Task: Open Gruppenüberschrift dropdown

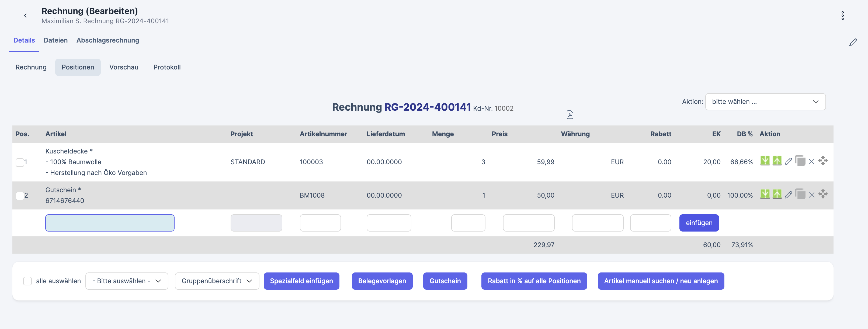Action: 217,281
